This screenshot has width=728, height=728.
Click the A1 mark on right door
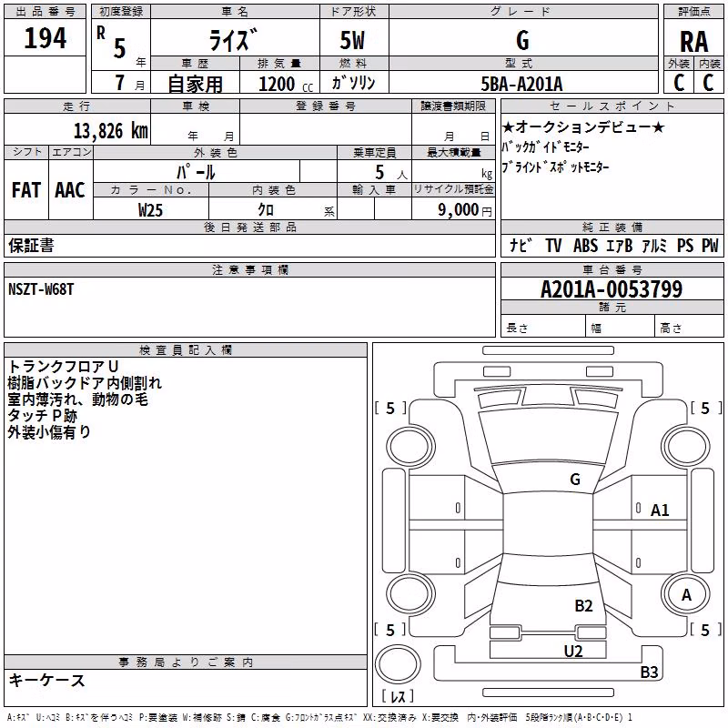pyautogui.click(x=659, y=511)
